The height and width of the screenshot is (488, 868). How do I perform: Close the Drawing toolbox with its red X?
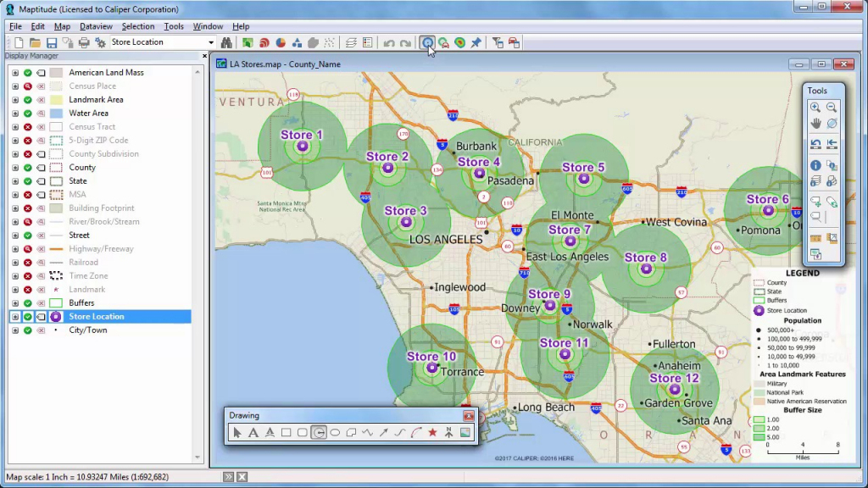tap(468, 416)
